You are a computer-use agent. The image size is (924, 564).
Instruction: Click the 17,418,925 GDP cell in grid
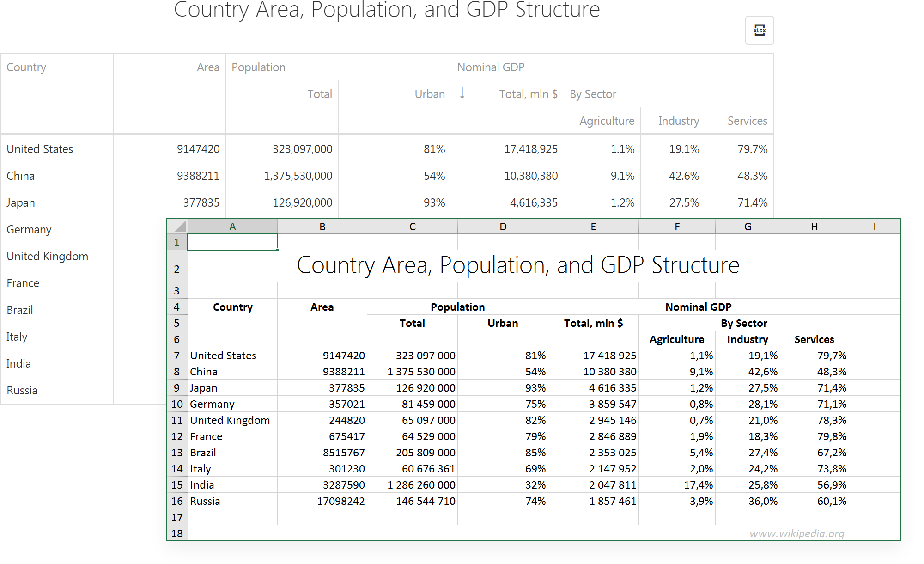click(x=507, y=149)
